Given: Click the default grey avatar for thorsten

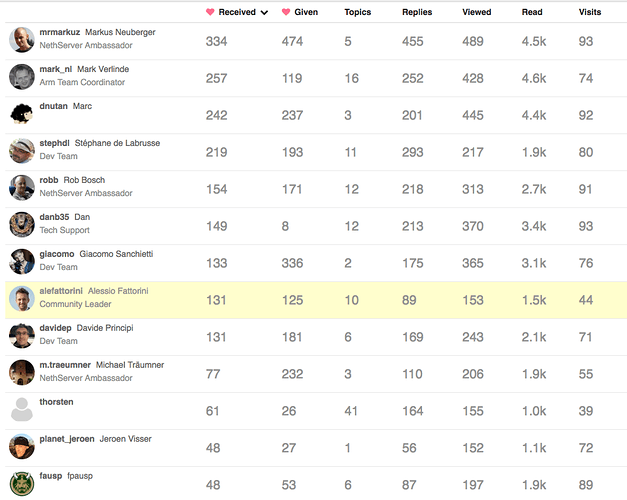Looking at the screenshot, I should click(22, 410).
